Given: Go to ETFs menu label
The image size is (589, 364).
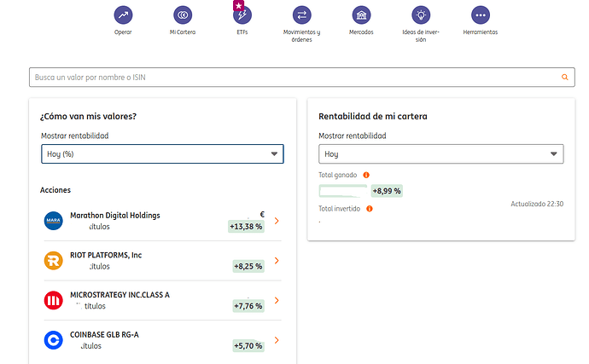Looking at the screenshot, I should click(x=242, y=32).
